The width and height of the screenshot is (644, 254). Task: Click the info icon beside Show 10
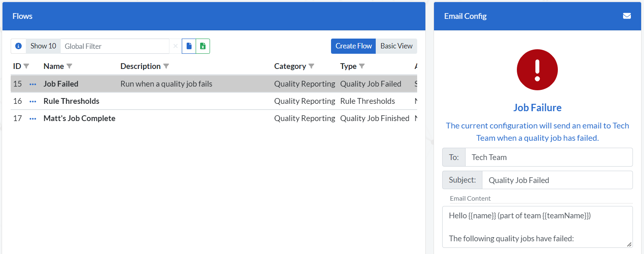click(x=18, y=46)
